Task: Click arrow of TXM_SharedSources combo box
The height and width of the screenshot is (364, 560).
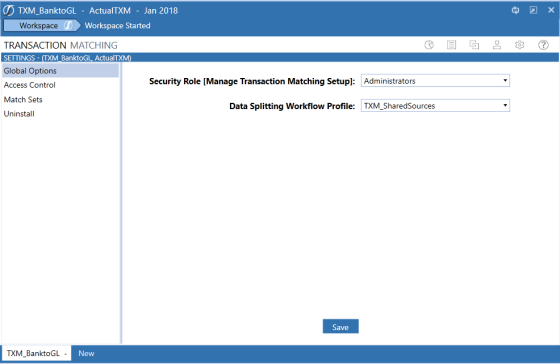Action: coord(505,106)
